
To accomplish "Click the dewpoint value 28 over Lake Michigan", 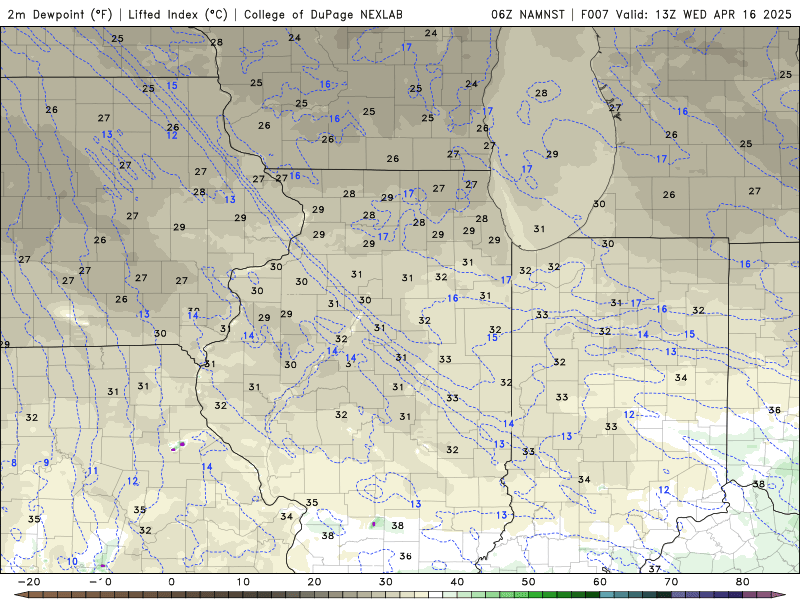I will pyautogui.click(x=541, y=93).
